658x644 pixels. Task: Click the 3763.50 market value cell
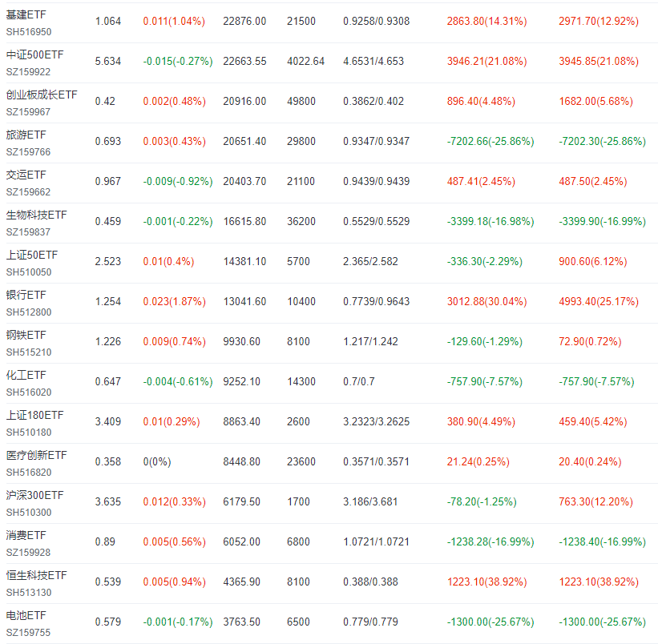tap(242, 622)
